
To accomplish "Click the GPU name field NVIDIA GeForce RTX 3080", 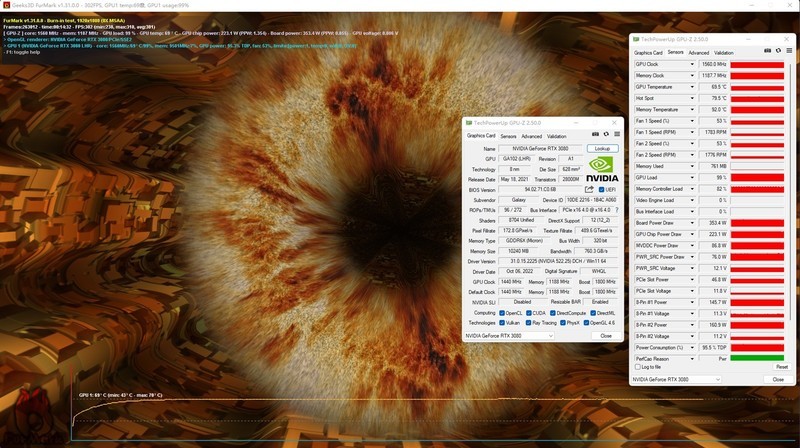I will pos(540,148).
